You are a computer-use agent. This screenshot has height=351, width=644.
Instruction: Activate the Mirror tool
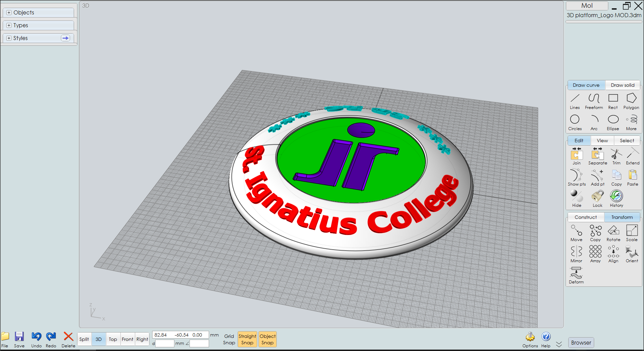(576, 254)
